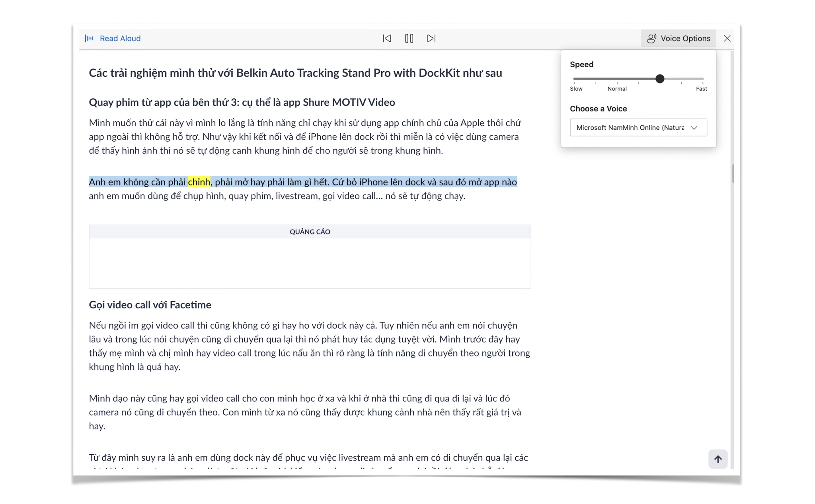Expand voice list via chevron arrow
This screenshot has width=815, height=504.
pyautogui.click(x=694, y=128)
